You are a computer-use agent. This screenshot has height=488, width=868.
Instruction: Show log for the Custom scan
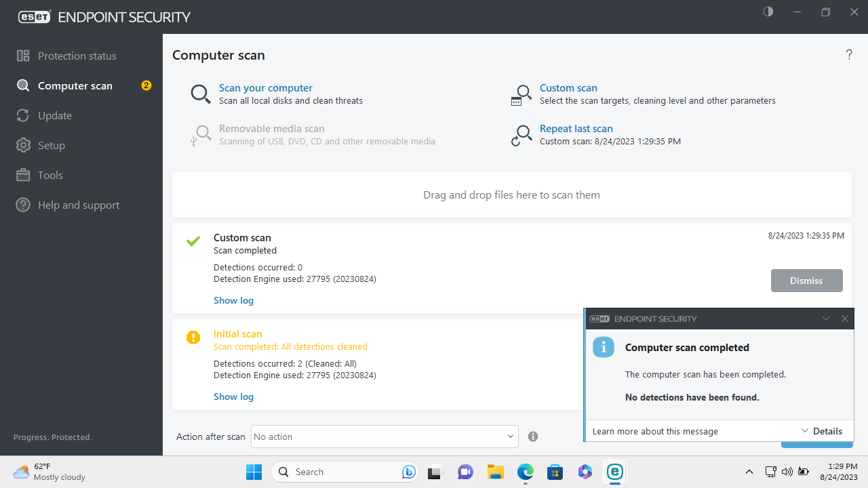(x=233, y=300)
